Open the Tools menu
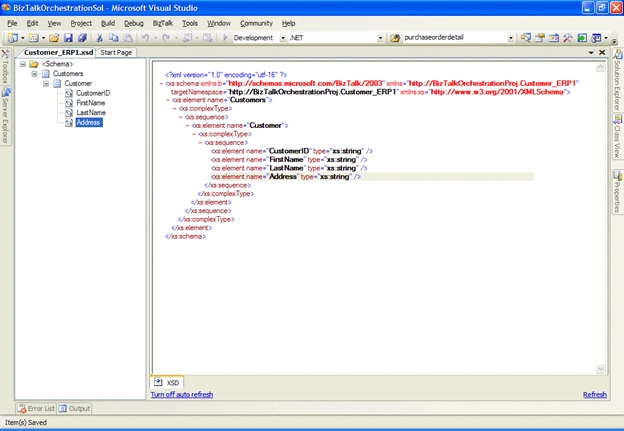 click(190, 23)
